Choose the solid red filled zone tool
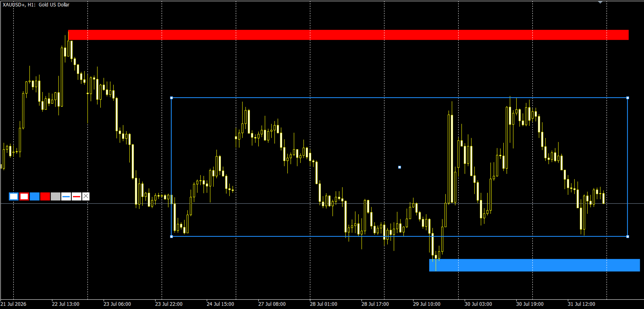This screenshot has width=644, height=309. pyautogui.click(x=45, y=196)
